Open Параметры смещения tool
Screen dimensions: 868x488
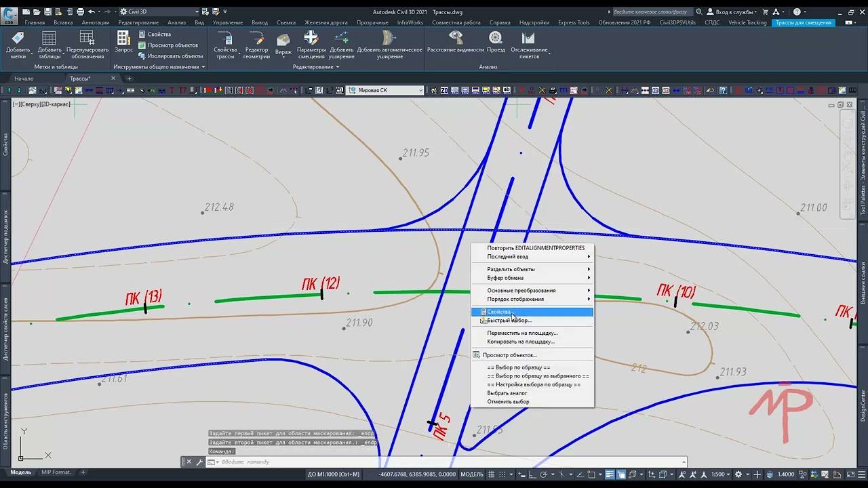pyautogui.click(x=311, y=44)
